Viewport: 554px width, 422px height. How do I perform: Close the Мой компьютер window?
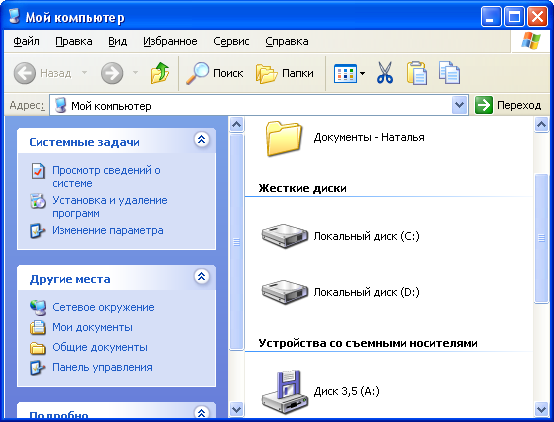[537, 17]
